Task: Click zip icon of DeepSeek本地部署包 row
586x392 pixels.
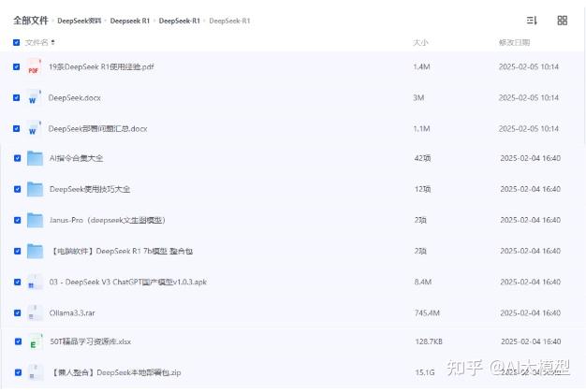Action: [x=35, y=372]
